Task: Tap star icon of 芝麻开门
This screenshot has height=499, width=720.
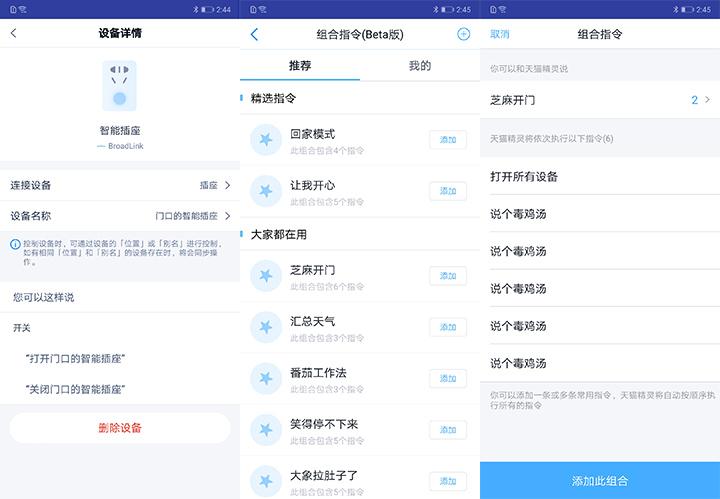Action: [x=266, y=276]
